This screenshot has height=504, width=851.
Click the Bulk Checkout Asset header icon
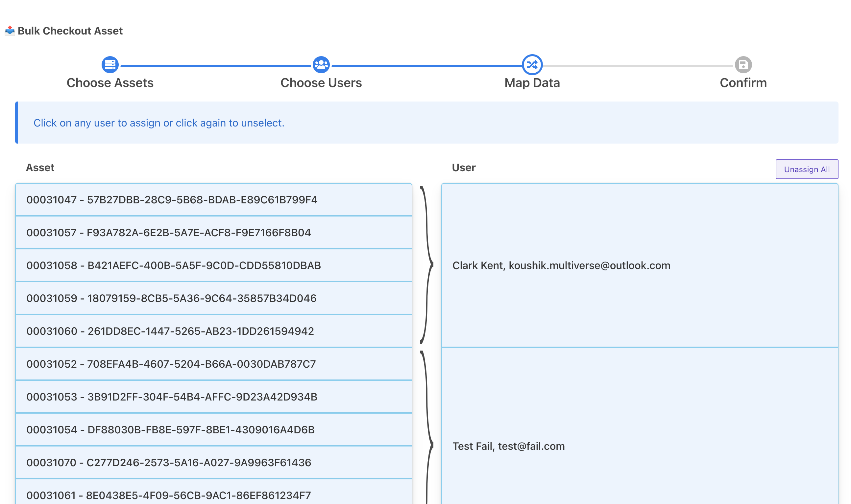point(10,31)
